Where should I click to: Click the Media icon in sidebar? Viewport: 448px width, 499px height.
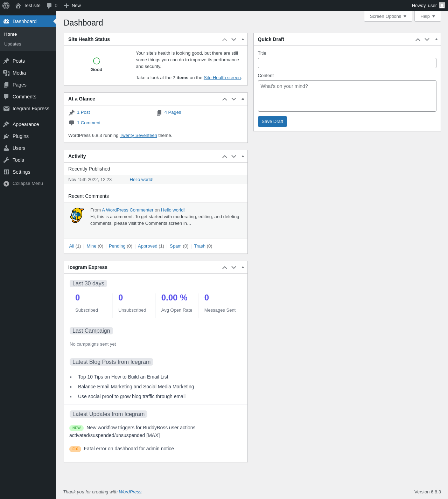6,73
